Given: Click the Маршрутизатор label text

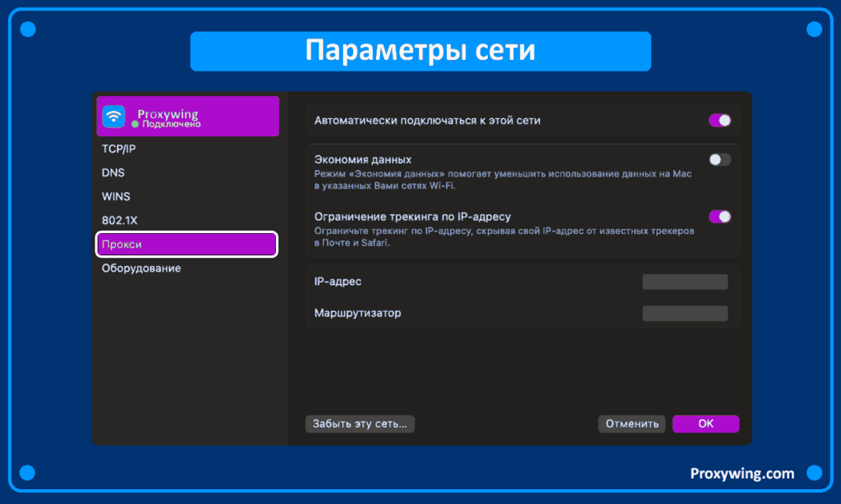Looking at the screenshot, I should (358, 313).
